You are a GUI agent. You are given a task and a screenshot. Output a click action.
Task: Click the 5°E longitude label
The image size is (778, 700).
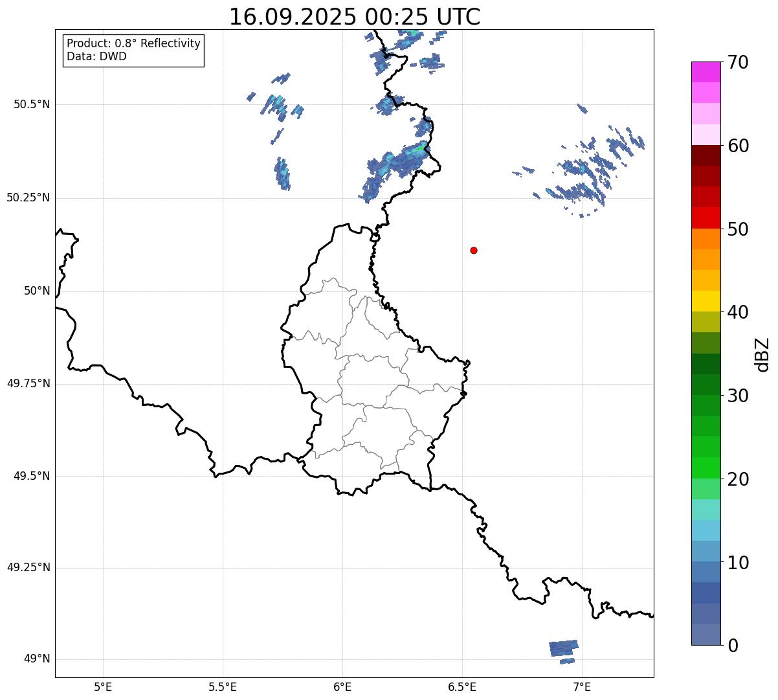pos(103,687)
